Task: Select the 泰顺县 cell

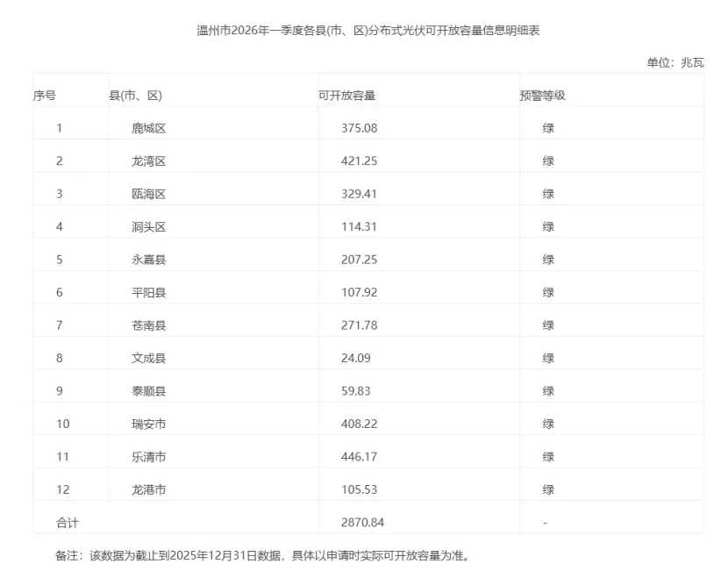Action: click(x=148, y=391)
